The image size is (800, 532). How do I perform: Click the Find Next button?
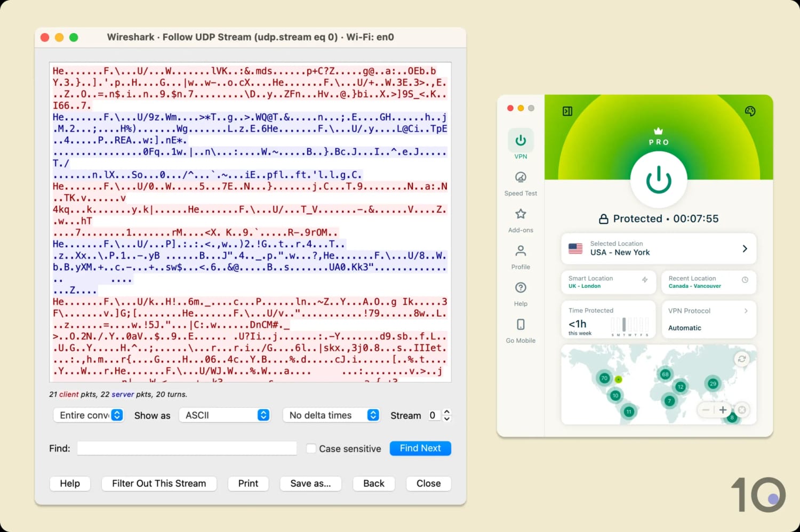(420, 448)
